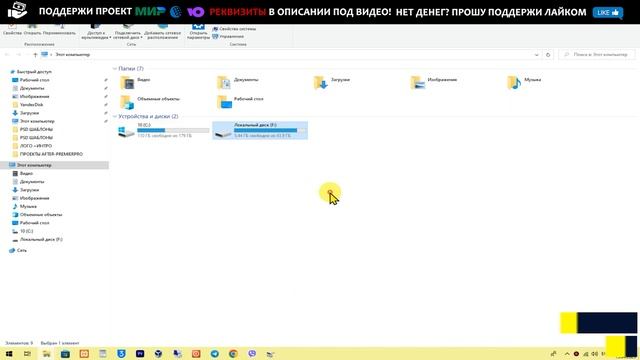Click the Выбран 1 элемент status text
640x360 pixels.
point(60,343)
